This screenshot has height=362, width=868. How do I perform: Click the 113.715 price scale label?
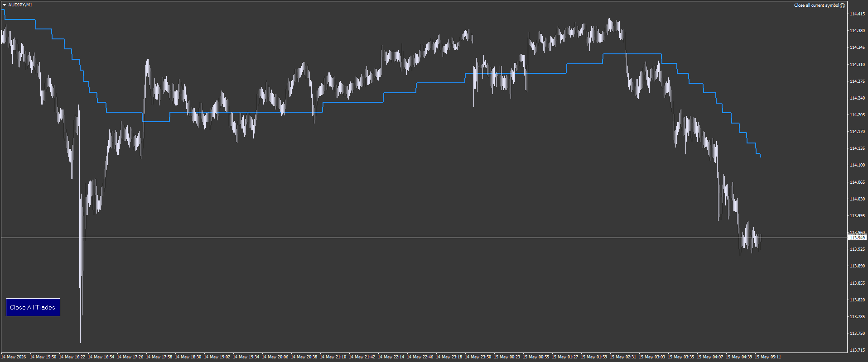tap(857, 350)
